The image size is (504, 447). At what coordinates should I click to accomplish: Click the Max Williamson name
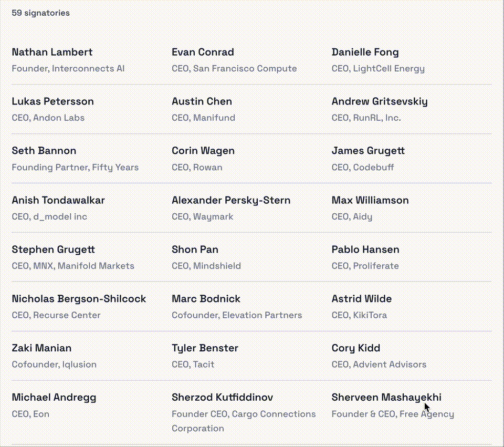click(x=370, y=200)
